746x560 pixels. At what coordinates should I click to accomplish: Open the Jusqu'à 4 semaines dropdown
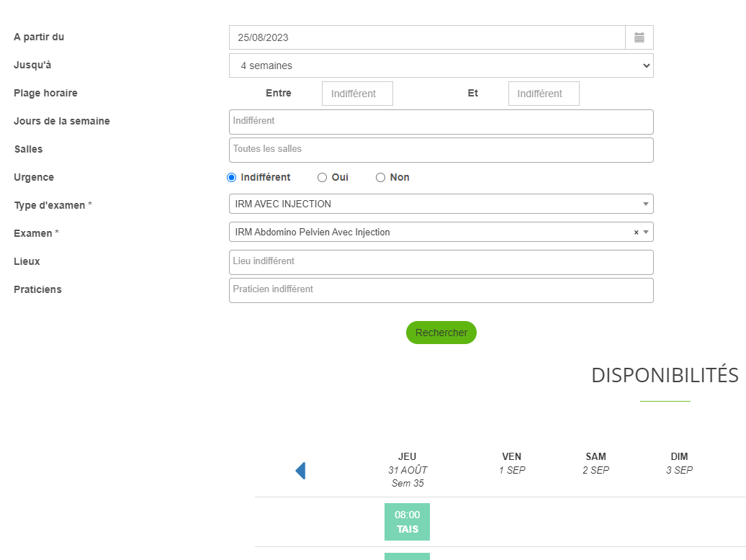pyautogui.click(x=441, y=66)
